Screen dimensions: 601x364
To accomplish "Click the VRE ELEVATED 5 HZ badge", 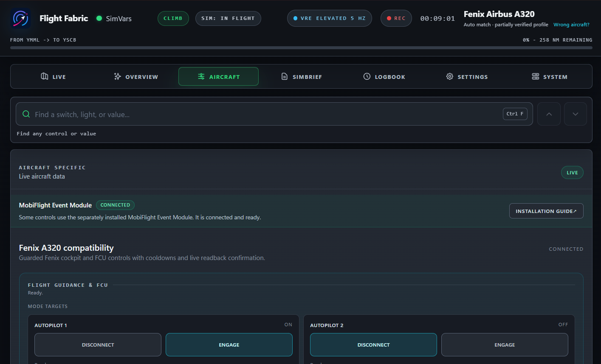I will click(x=330, y=18).
